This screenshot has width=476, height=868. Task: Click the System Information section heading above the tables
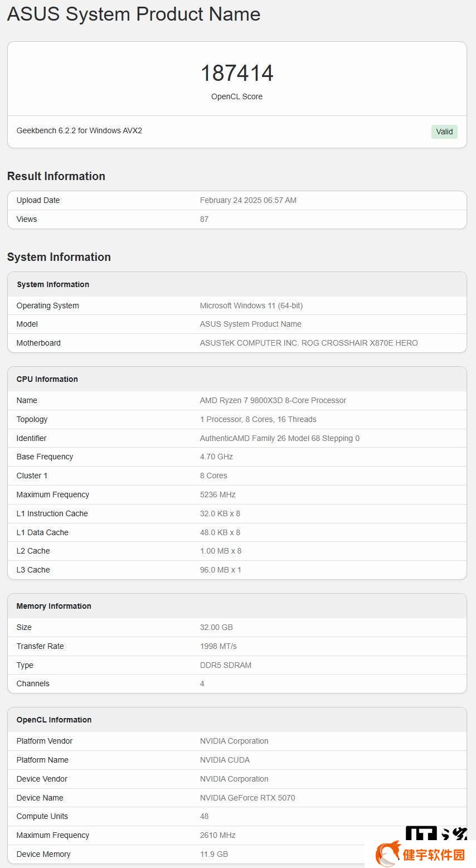59,257
